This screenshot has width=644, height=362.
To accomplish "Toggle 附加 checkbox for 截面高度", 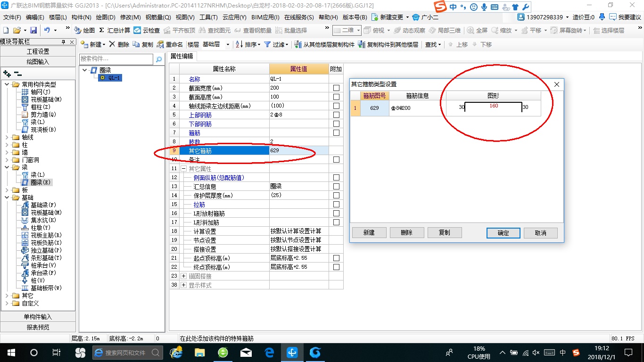I will click(x=336, y=97).
